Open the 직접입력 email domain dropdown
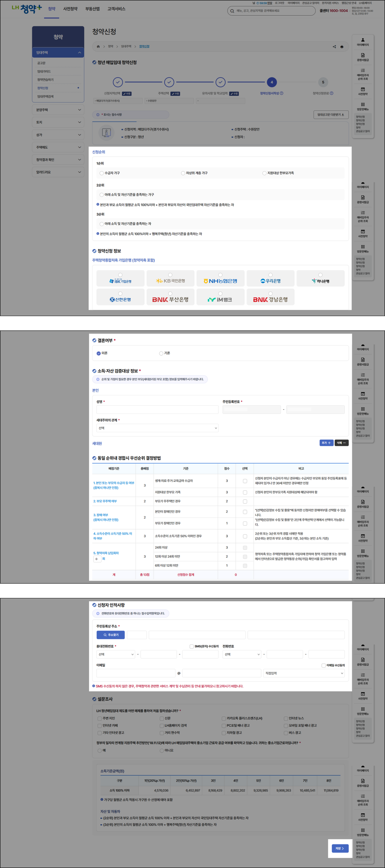The image size is (385, 868). 304,673
